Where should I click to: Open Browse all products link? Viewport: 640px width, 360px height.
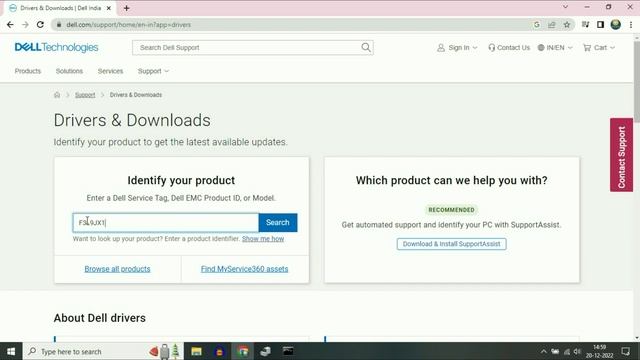click(x=117, y=269)
